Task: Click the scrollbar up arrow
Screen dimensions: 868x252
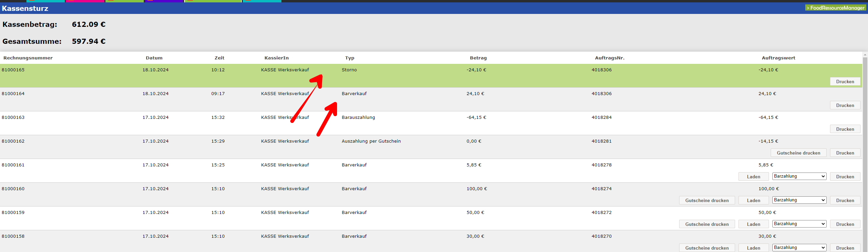Action: click(x=865, y=54)
